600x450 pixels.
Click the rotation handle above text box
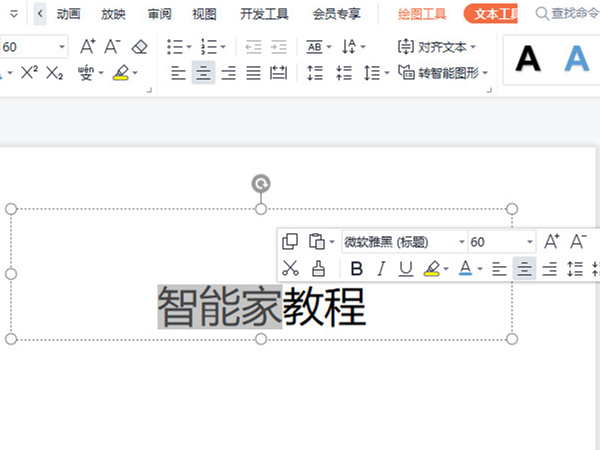(x=261, y=183)
